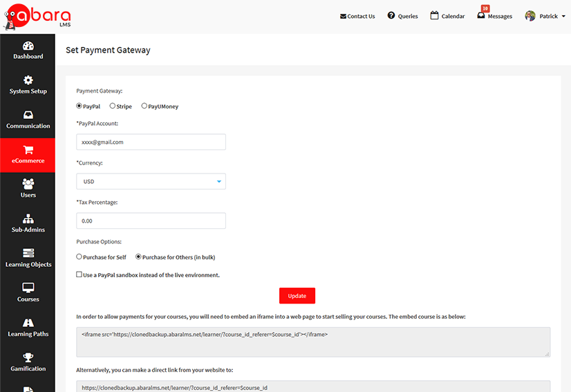Click the Set Payment Gateway heading
571x392 pixels.
pyautogui.click(x=108, y=50)
